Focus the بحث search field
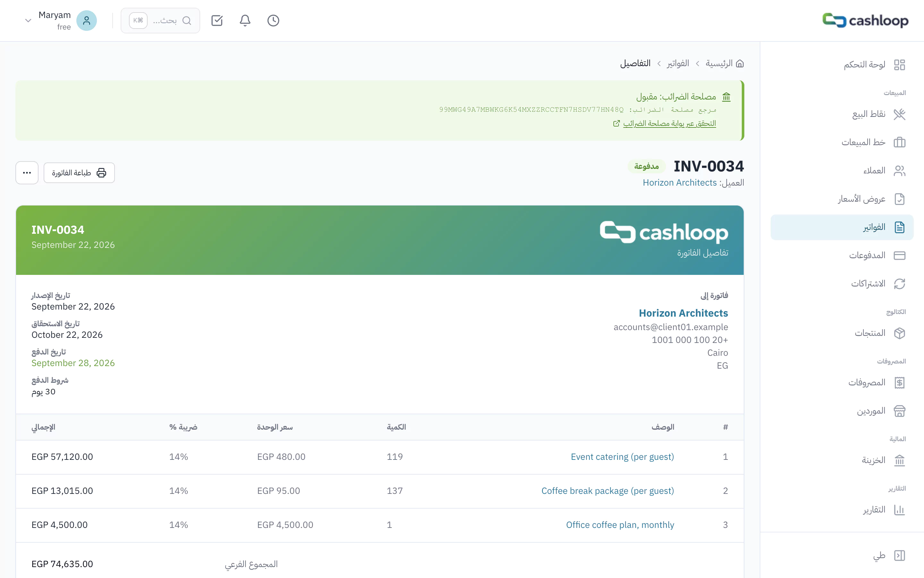 160,21
